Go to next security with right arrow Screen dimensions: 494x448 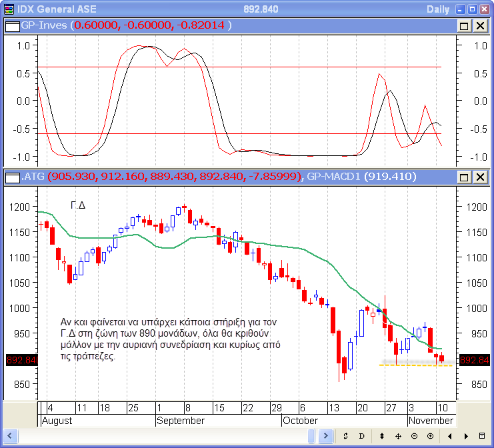click(x=466, y=436)
